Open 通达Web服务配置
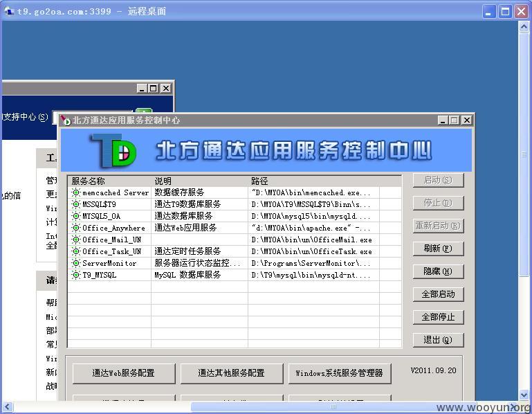This screenshot has height=414, width=532. tap(124, 373)
